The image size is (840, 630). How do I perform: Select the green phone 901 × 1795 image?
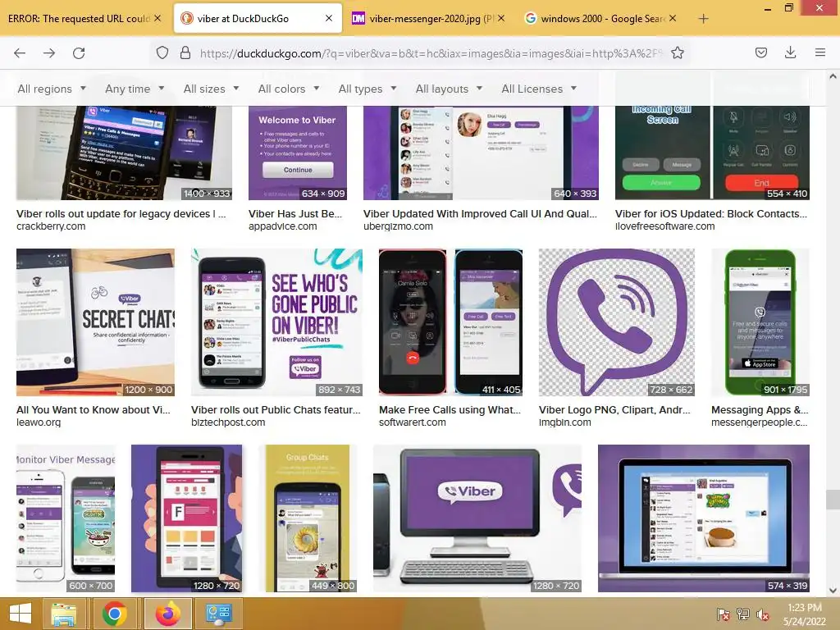(x=760, y=322)
